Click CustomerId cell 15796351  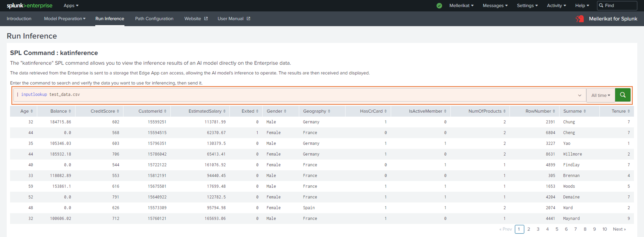click(x=157, y=143)
